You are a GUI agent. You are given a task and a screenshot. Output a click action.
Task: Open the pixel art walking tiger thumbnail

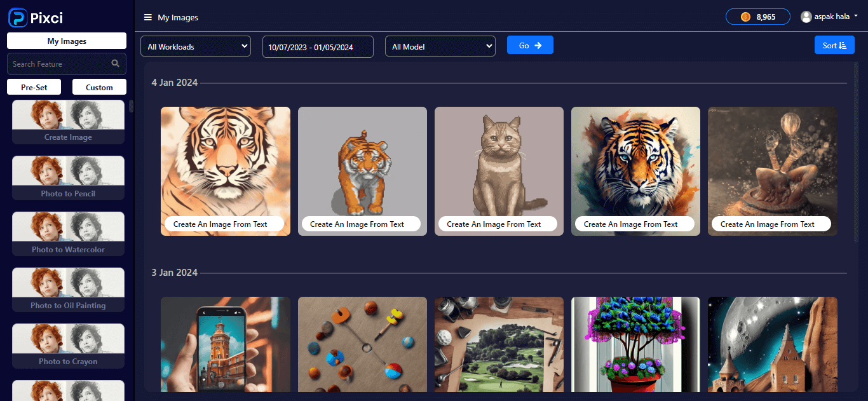pos(362,171)
